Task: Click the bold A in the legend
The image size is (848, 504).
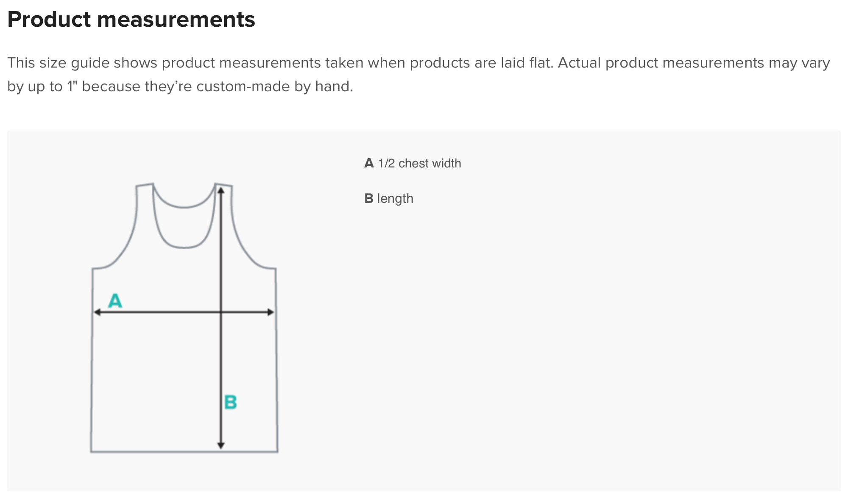Action: click(369, 163)
